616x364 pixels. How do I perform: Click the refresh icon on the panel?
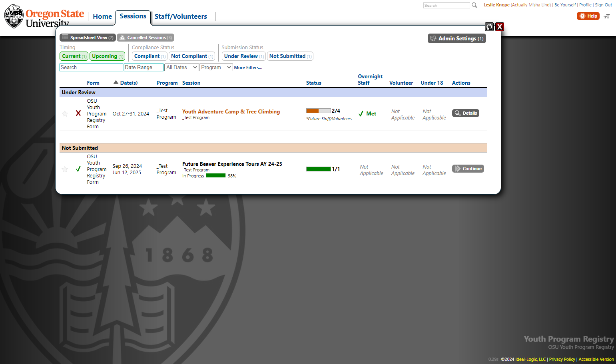pos(489,27)
